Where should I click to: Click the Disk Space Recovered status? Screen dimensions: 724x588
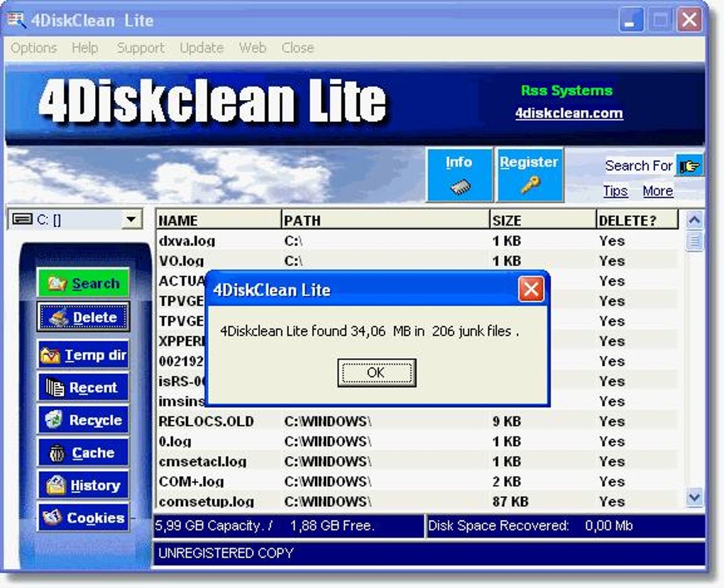(565, 526)
